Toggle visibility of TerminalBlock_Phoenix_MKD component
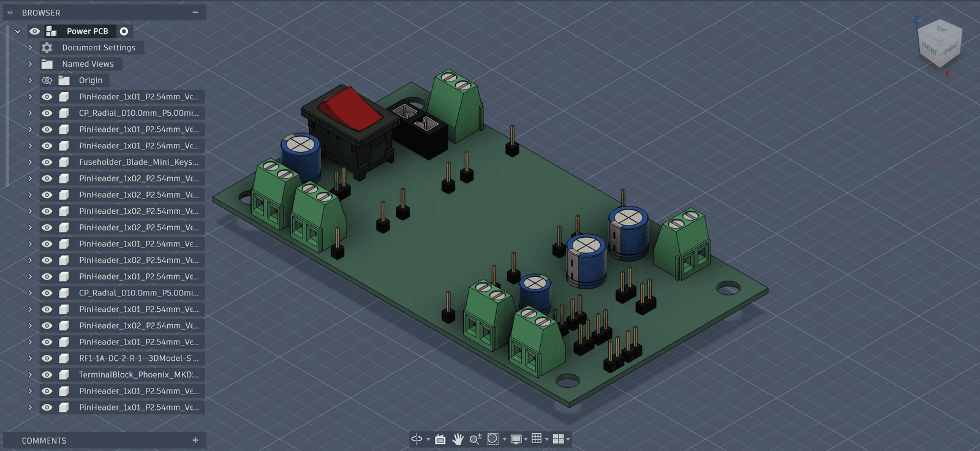 (47, 374)
